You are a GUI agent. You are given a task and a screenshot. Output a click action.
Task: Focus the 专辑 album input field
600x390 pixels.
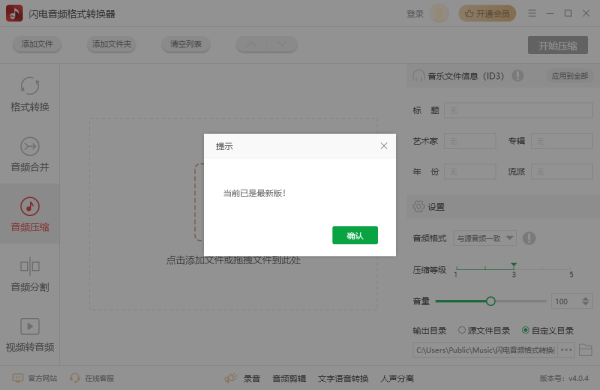tap(562, 141)
